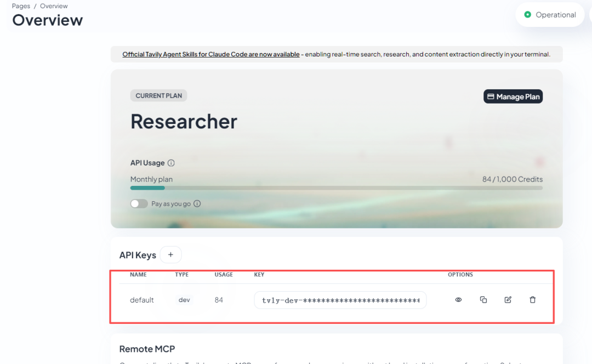Click the 'dev' type badge
592x364 pixels.
click(184, 300)
